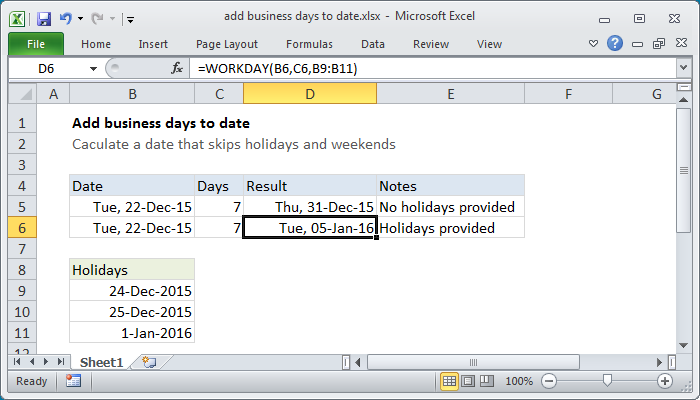Switch to Page Layout view
This screenshot has height=400, width=700.
[468, 381]
